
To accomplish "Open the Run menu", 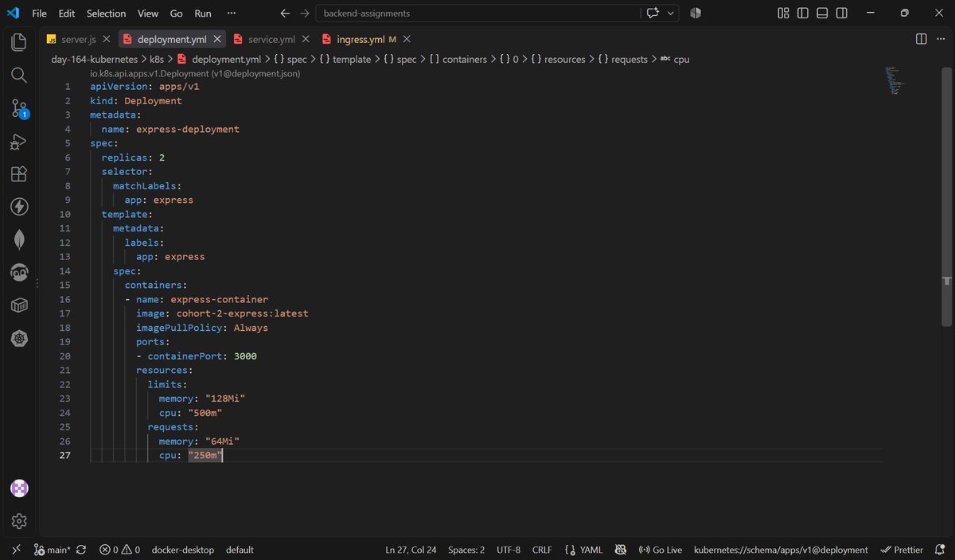I will click(203, 14).
